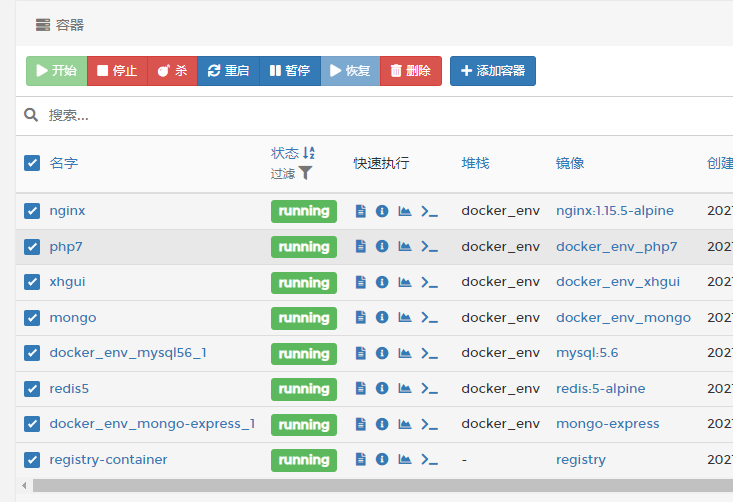Open the mysql:5.6 image link
Viewport: 733px width, 502px height.
(x=587, y=353)
